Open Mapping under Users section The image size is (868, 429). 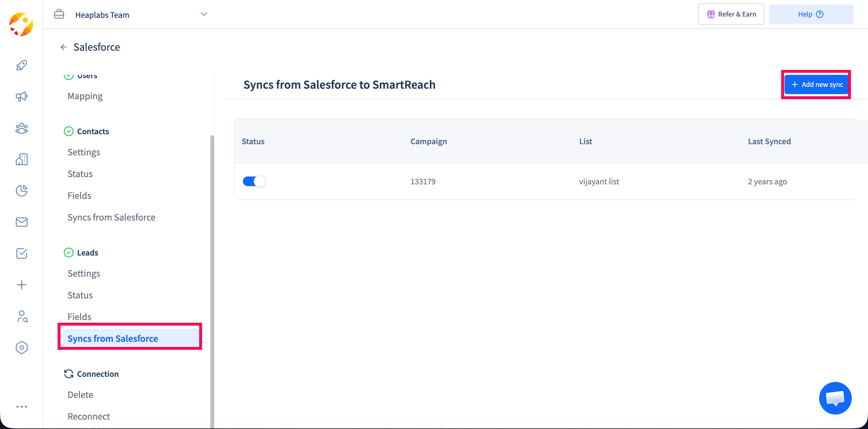[85, 96]
